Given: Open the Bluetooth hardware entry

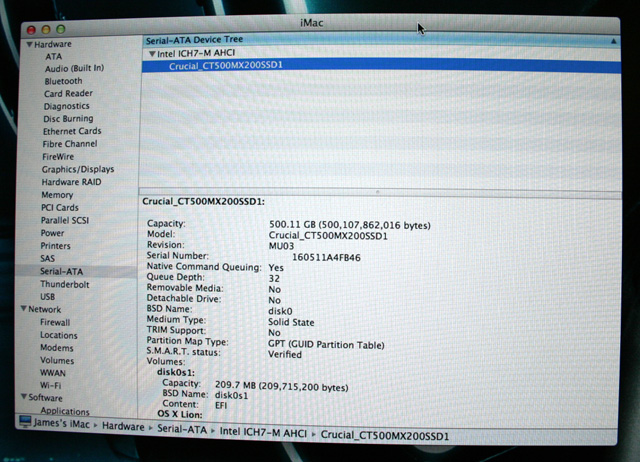Looking at the screenshot, I should click(63, 81).
